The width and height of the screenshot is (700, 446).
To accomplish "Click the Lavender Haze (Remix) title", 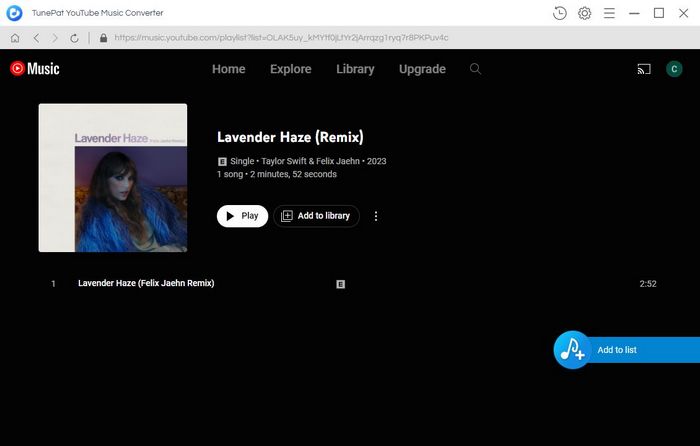I will (x=290, y=137).
